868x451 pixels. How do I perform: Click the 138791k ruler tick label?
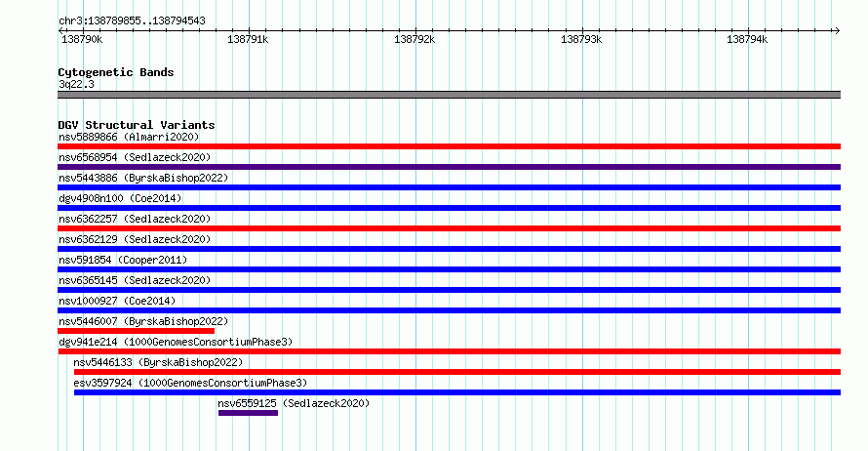point(248,39)
